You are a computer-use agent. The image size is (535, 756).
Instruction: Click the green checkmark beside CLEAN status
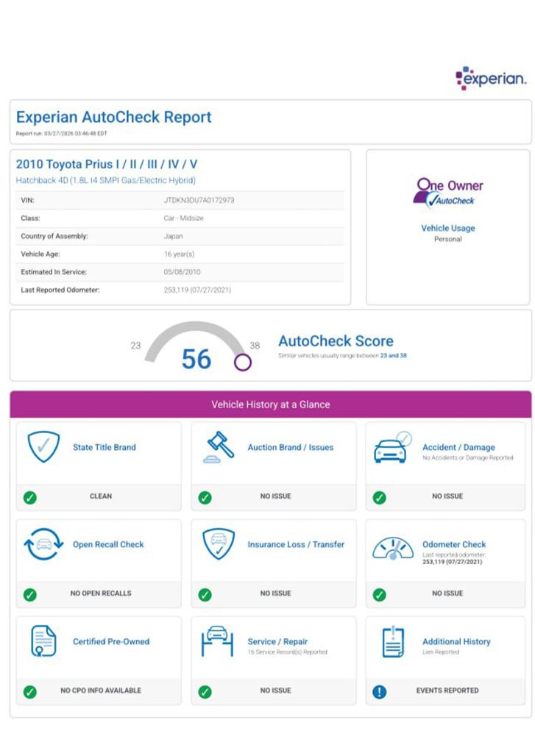point(30,497)
